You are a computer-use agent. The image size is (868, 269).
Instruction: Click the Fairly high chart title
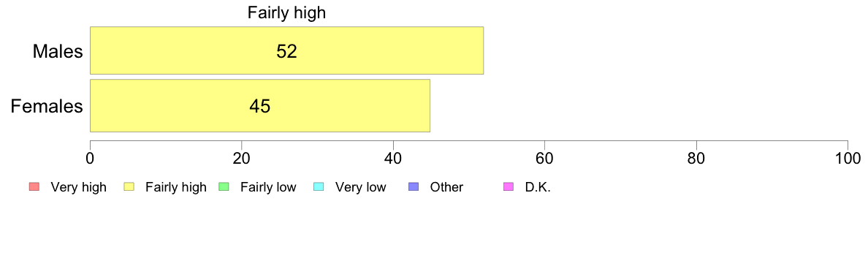286,13
